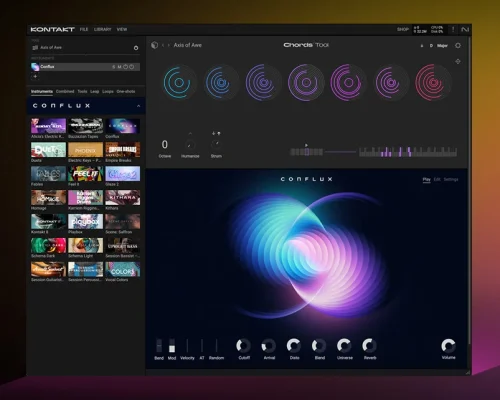The height and width of the screenshot is (400, 500).
Task: Open the Schema Dark library thumbnail
Action: pyautogui.click(x=48, y=245)
